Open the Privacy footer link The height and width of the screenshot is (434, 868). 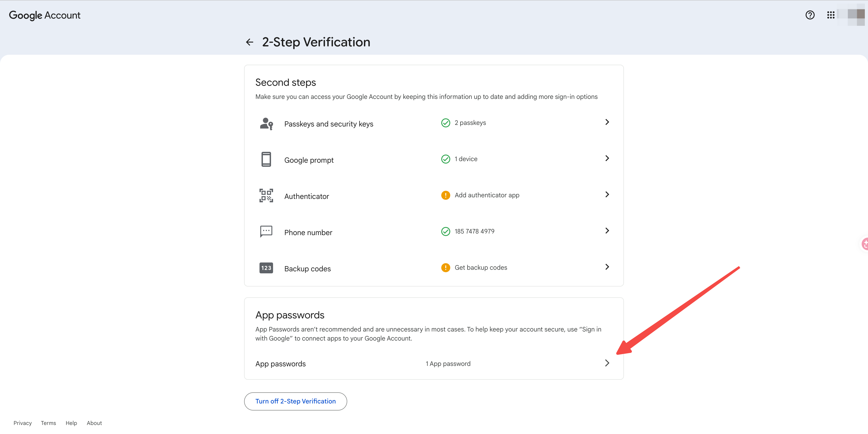(x=23, y=423)
